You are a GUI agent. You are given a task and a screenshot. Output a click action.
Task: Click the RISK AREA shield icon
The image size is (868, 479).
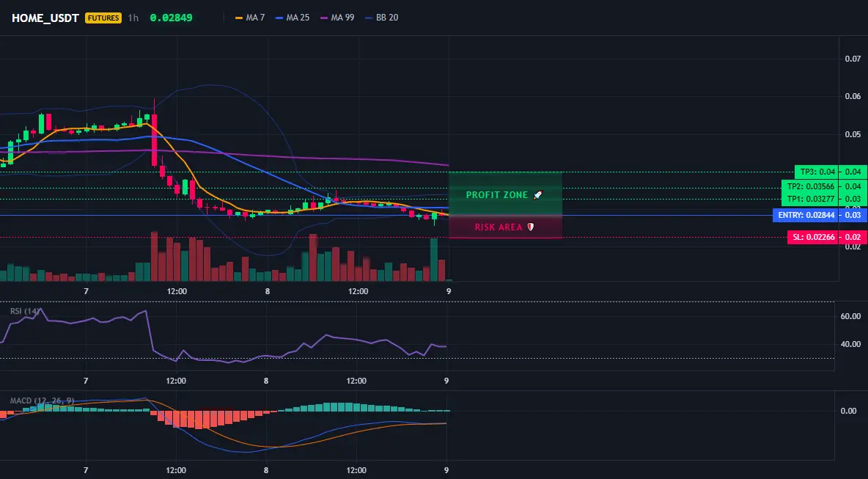(530, 227)
